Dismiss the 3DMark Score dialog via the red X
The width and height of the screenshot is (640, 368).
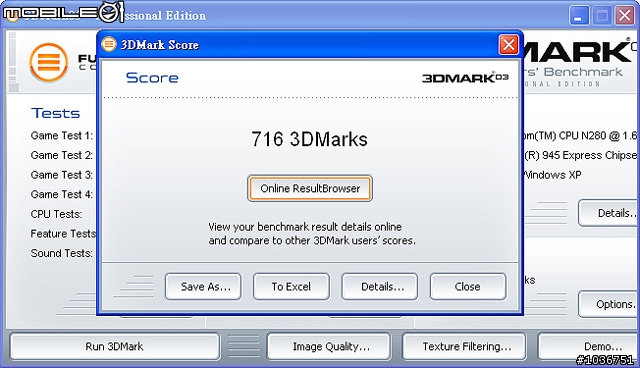point(509,44)
